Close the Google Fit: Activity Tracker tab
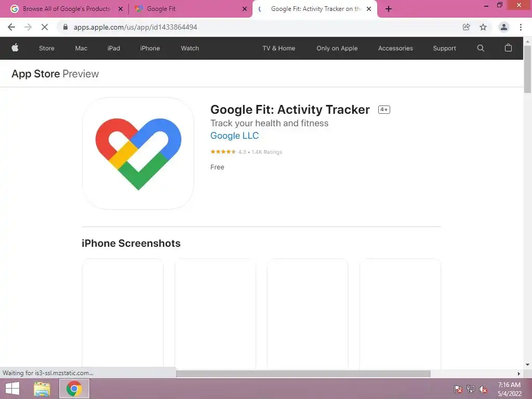The width and height of the screenshot is (532, 399). coord(369,9)
